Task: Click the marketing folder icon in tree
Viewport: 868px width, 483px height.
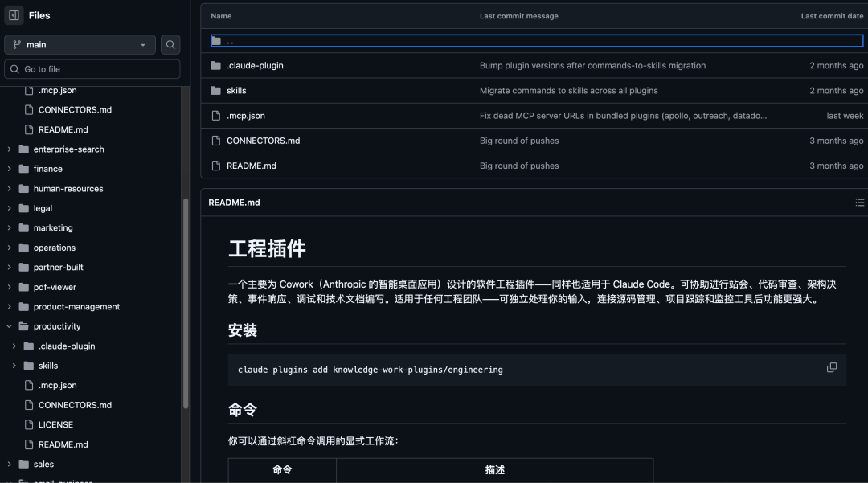Action: click(x=24, y=228)
